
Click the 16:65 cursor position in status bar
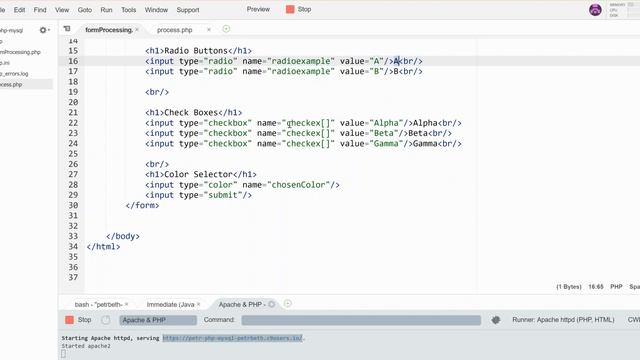pyautogui.click(x=596, y=287)
